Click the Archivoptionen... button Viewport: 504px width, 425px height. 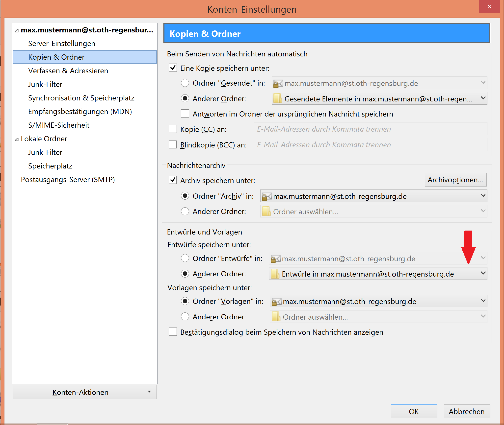pyautogui.click(x=455, y=180)
